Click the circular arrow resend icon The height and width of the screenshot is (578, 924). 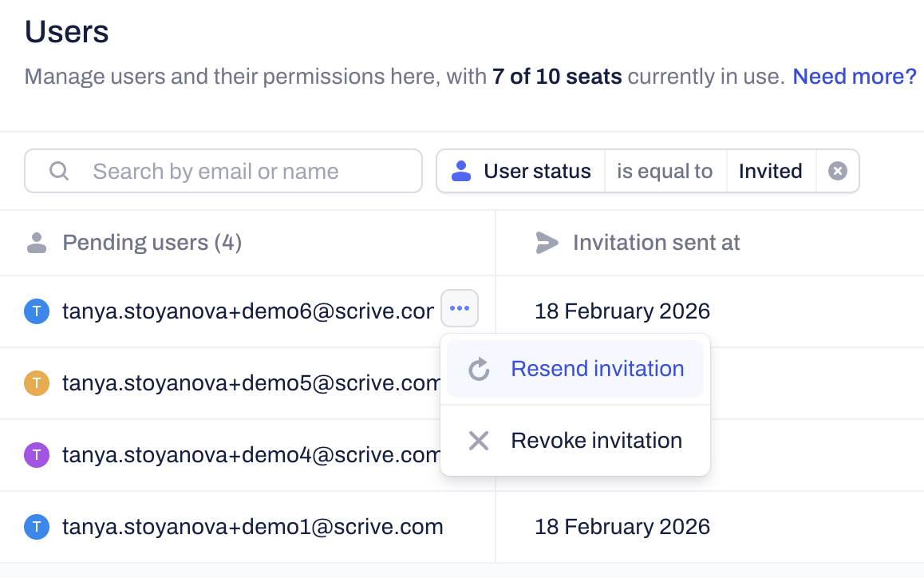pyautogui.click(x=479, y=369)
